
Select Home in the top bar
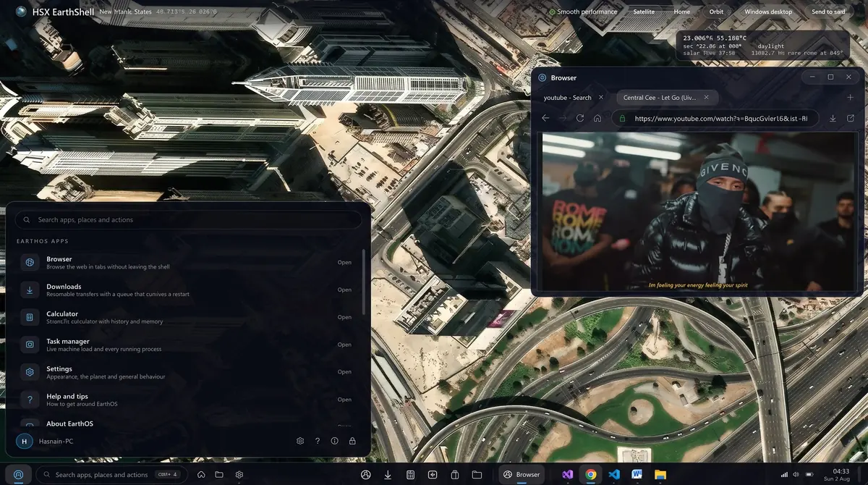[x=681, y=12]
